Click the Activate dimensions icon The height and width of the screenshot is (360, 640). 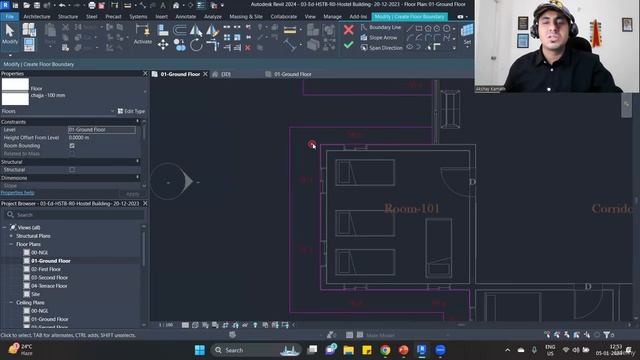(142, 34)
